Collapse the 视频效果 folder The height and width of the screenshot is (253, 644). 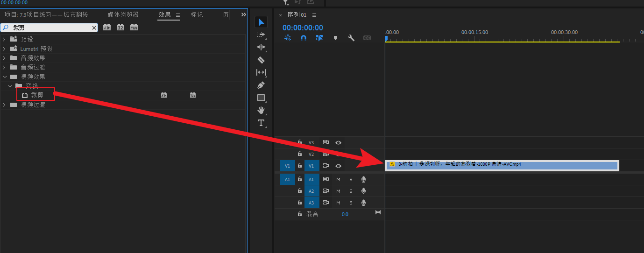[4, 77]
